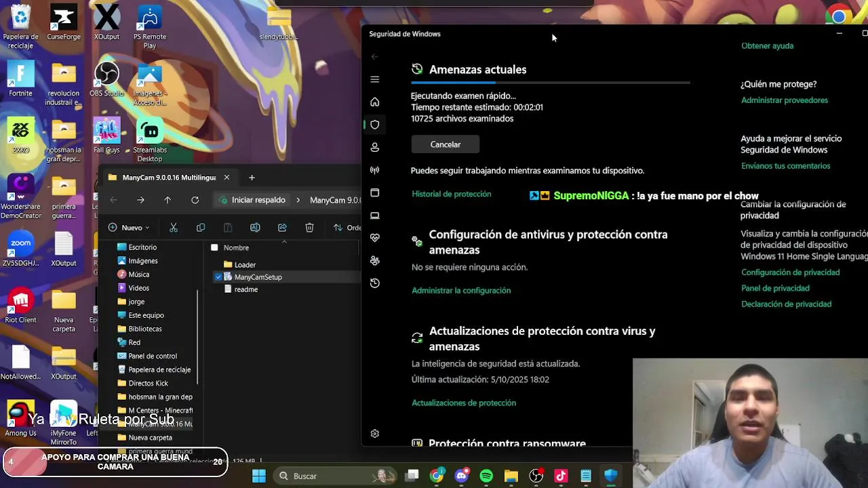
Task: Open Streamlabs Desktop shortcut
Action: tap(150, 140)
